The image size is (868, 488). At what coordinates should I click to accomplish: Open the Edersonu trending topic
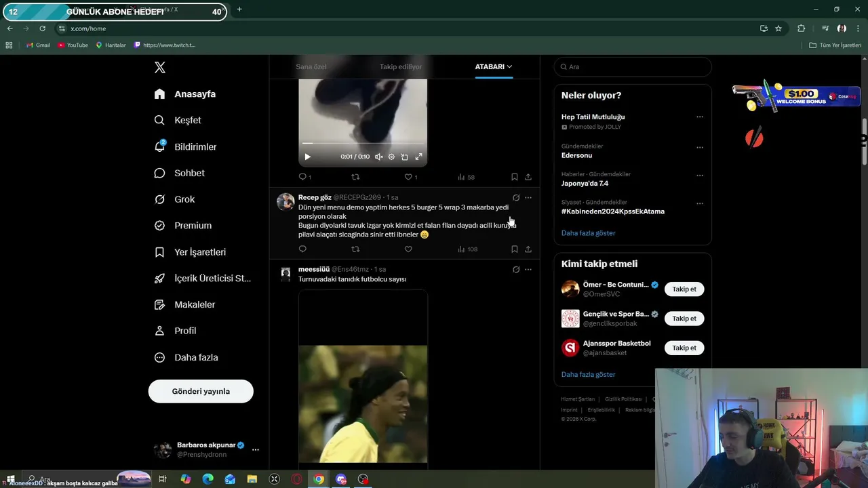[x=576, y=155]
